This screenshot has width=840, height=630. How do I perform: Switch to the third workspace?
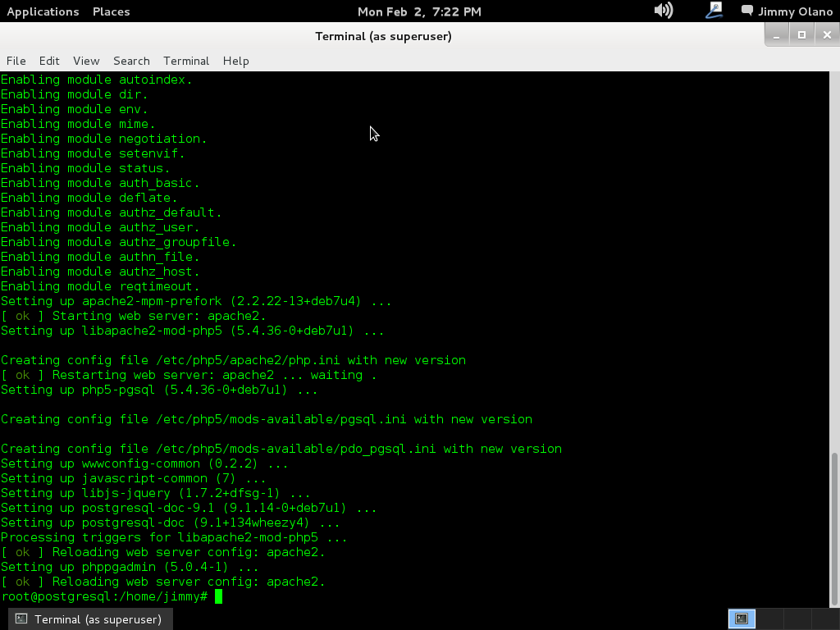[797, 619]
